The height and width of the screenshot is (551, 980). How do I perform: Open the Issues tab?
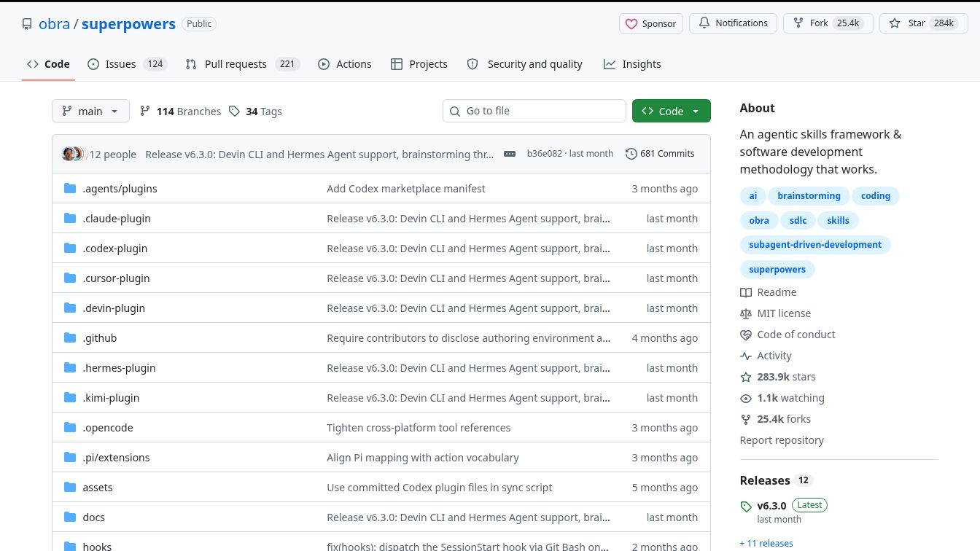pos(127,64)
